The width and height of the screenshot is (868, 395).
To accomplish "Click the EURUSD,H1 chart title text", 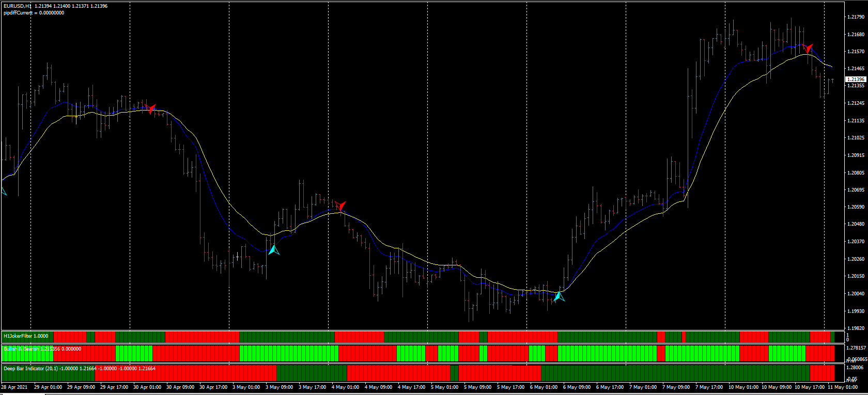I will (x=17, y=6).
